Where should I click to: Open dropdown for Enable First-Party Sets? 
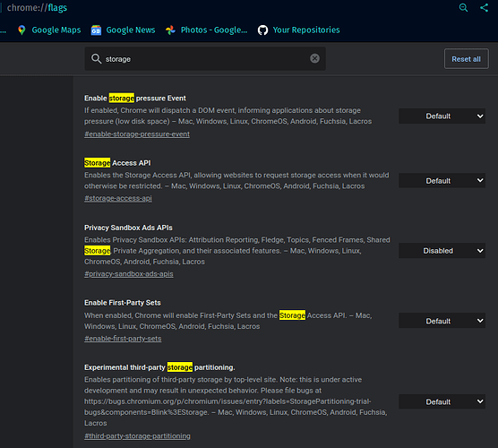click(x=442, y=321)
